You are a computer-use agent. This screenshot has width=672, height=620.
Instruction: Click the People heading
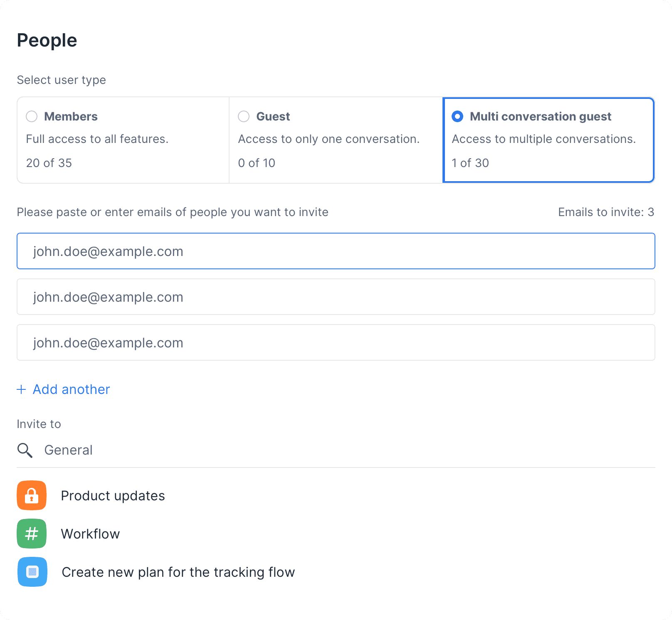47,40
